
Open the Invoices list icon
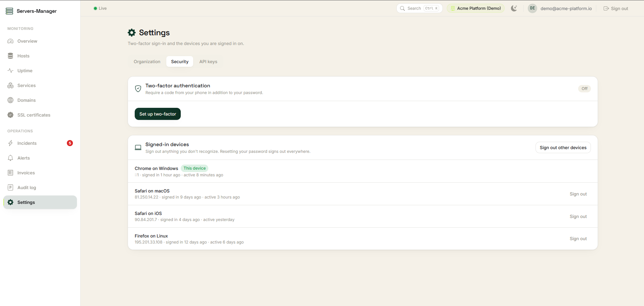coord(10,173)
